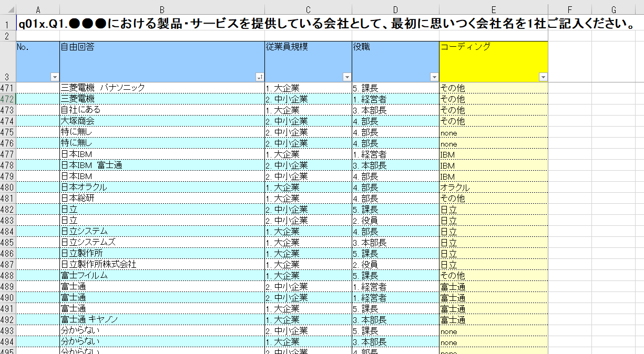Select 2. 中小企業 cell in row 474
This screenshot has height=354, width=644.
[x=308, y=121]
